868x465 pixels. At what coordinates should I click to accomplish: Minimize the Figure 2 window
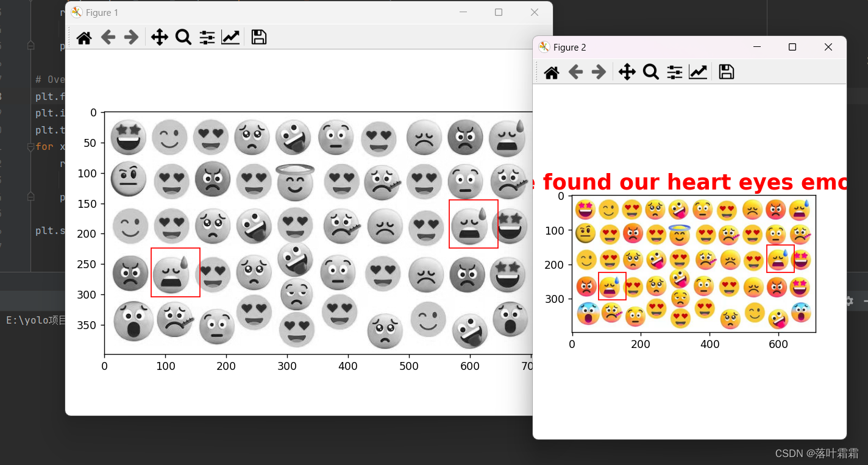pyautogui.click(x=757, y=47)
